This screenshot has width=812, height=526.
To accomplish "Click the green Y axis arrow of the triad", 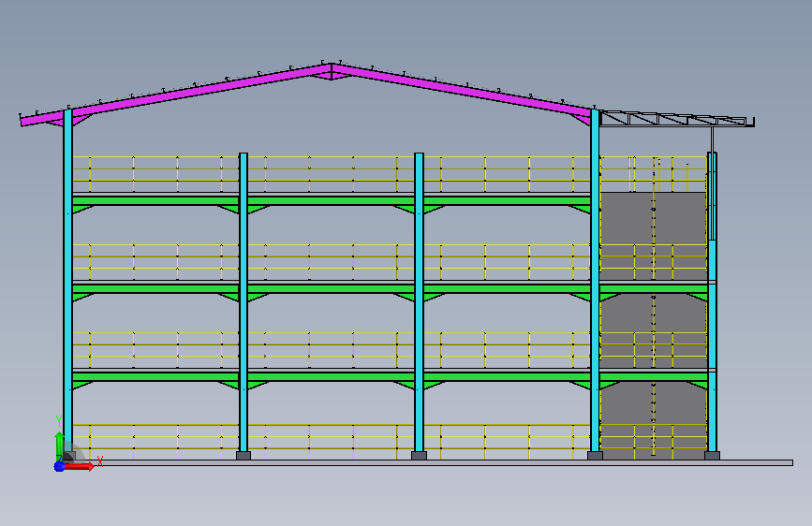I will coord(59,446).
